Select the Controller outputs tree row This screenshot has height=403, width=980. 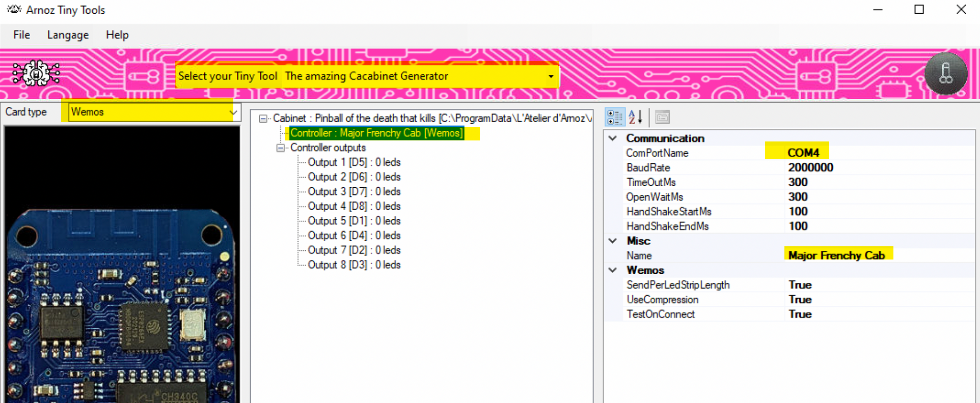tap(328, 148)
